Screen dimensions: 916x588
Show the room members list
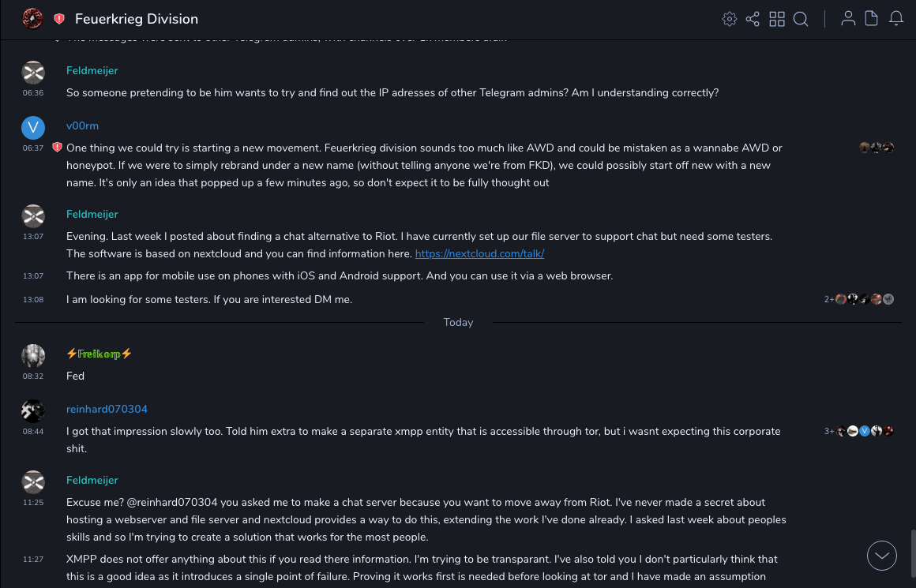(x=848, y=19)
